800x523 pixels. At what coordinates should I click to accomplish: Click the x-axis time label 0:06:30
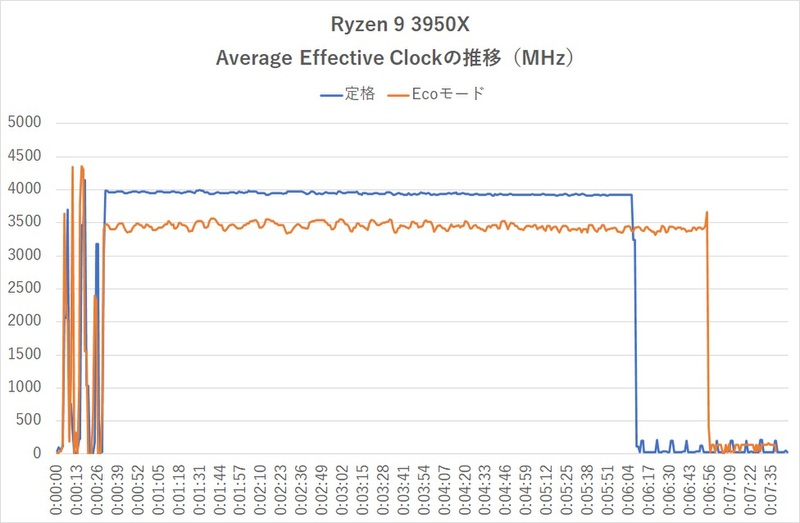point(668,490)
